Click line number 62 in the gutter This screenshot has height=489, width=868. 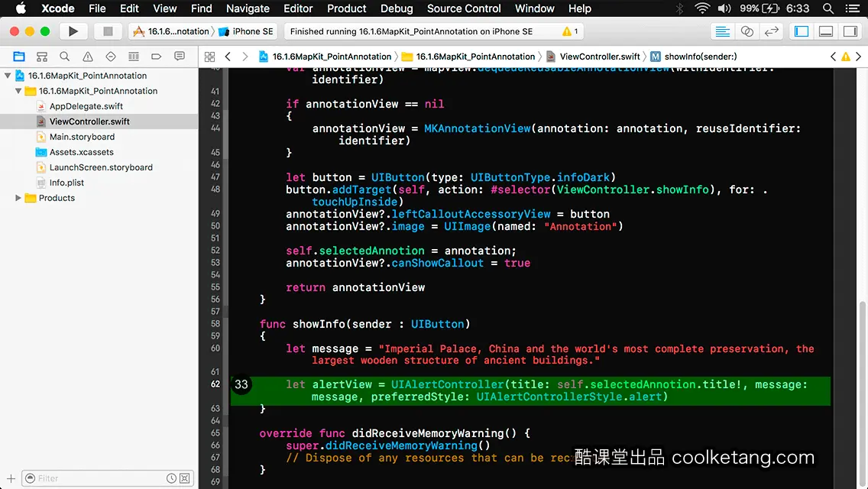215,384
